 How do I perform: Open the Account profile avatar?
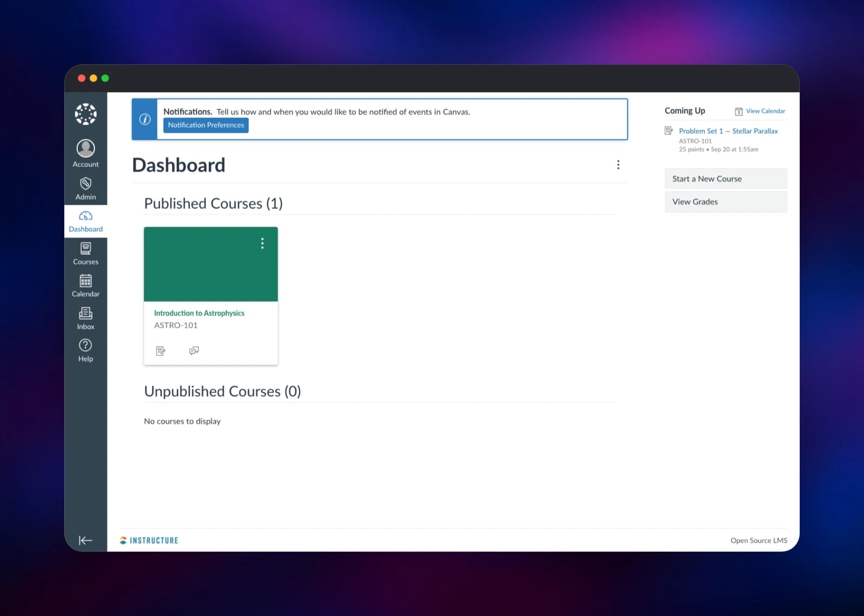pyautogui.click(x=86, y=148)
